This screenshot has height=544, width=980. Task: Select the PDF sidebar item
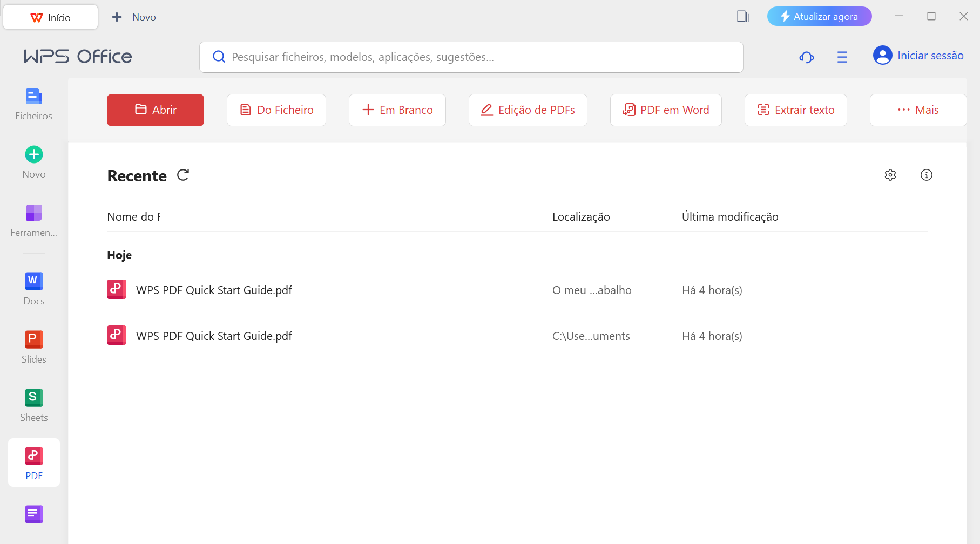(34, 463)
